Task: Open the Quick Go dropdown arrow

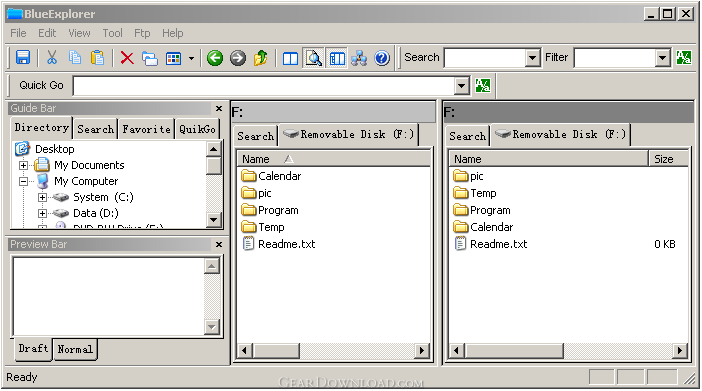Action: coord(461,86)
